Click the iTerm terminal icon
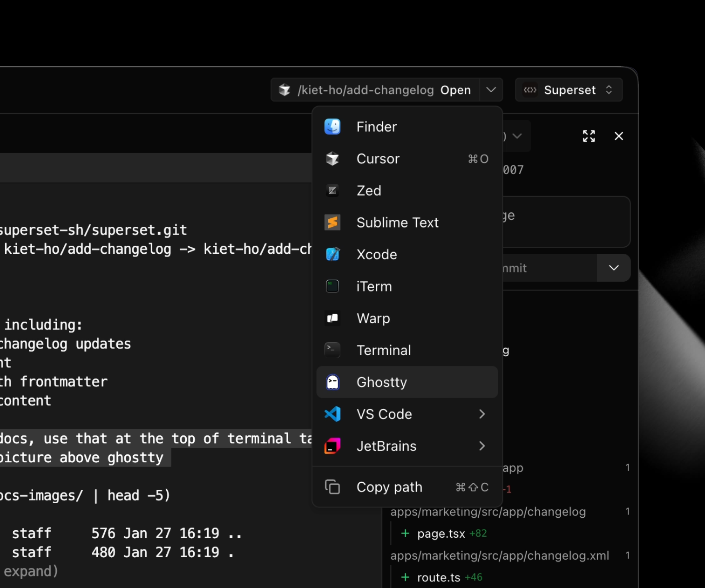The height and width of the screenshot is (588, 705). coord(332,286)
